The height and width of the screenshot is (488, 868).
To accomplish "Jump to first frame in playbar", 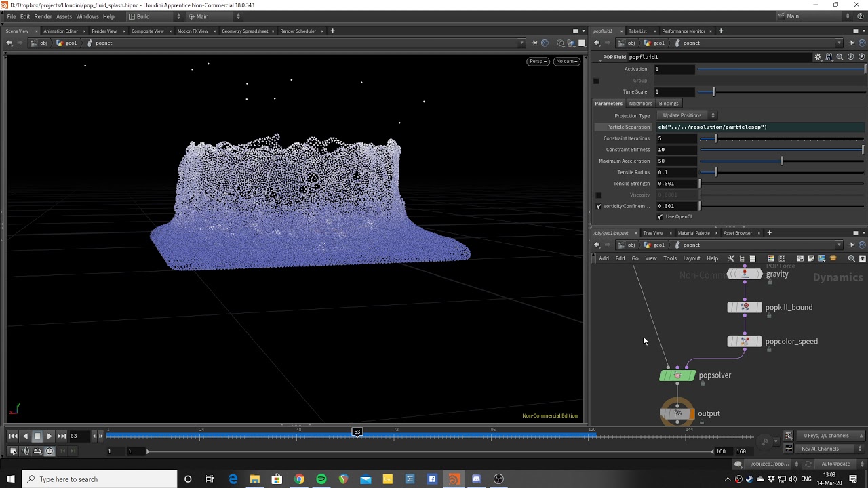I will (x=13, y=436).
